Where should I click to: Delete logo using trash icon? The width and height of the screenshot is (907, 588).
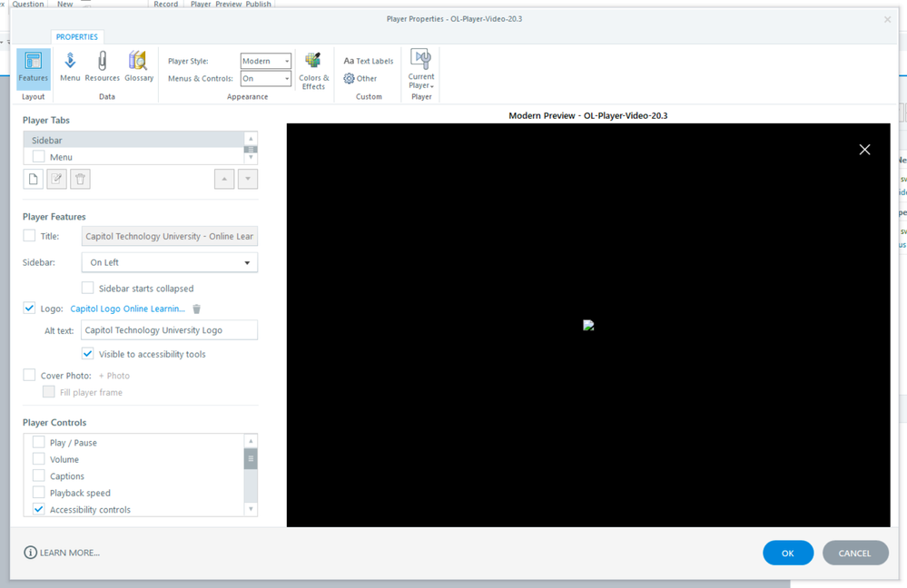(196, 309)
